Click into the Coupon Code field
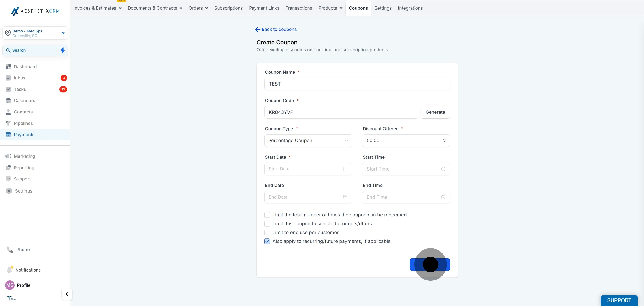Screen dimensions: 644x306 click(x=341, y=112)
